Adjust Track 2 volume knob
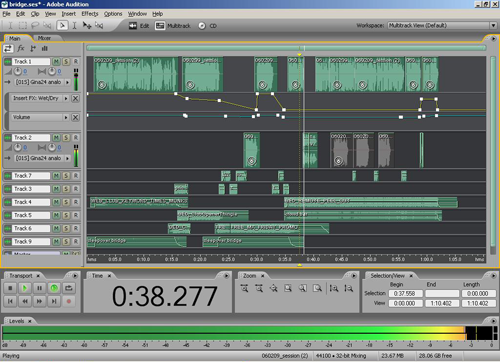The width and height of the screenshot is (500, 362). point(17,147)
